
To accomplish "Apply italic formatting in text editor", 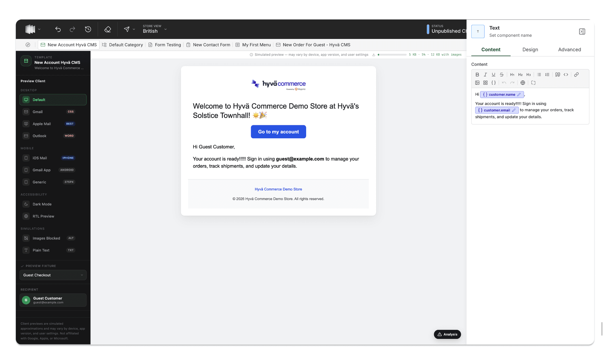I will coord(485,74).
